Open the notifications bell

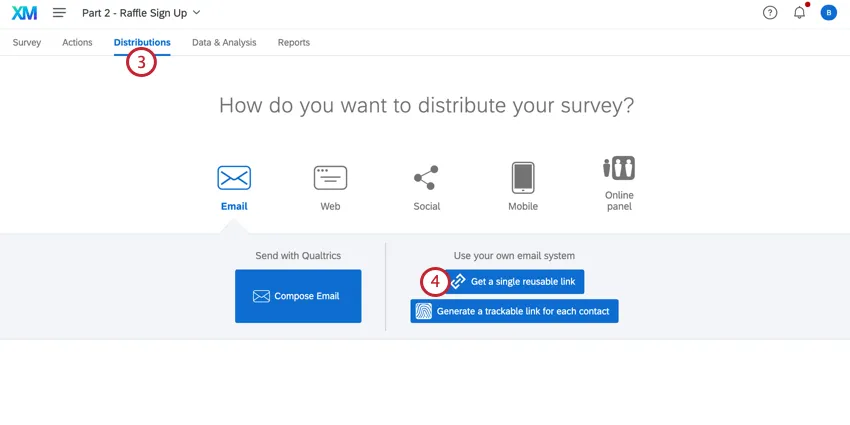click(799, 13)
